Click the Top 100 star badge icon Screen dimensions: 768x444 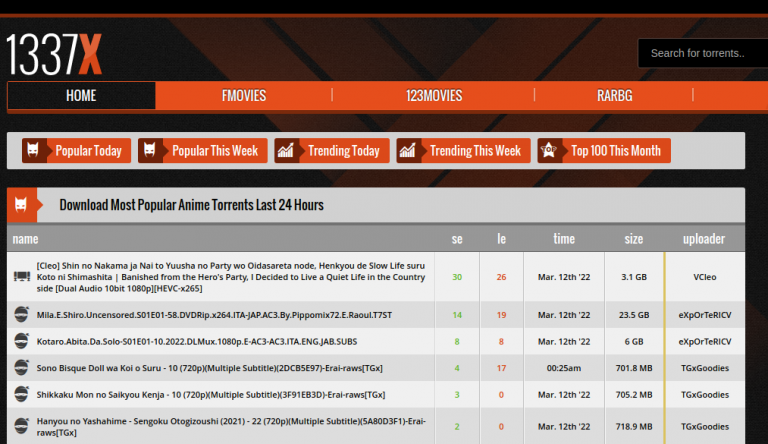click(x=550, y=151)
